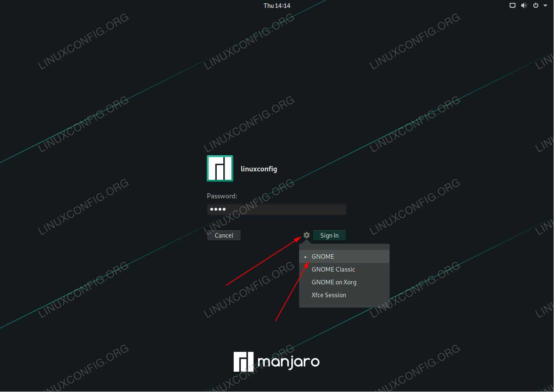The width and height of the screenshot is (554, 392).
Task: Click the screen display icon in top bar
Action: [x=513, y=5]
